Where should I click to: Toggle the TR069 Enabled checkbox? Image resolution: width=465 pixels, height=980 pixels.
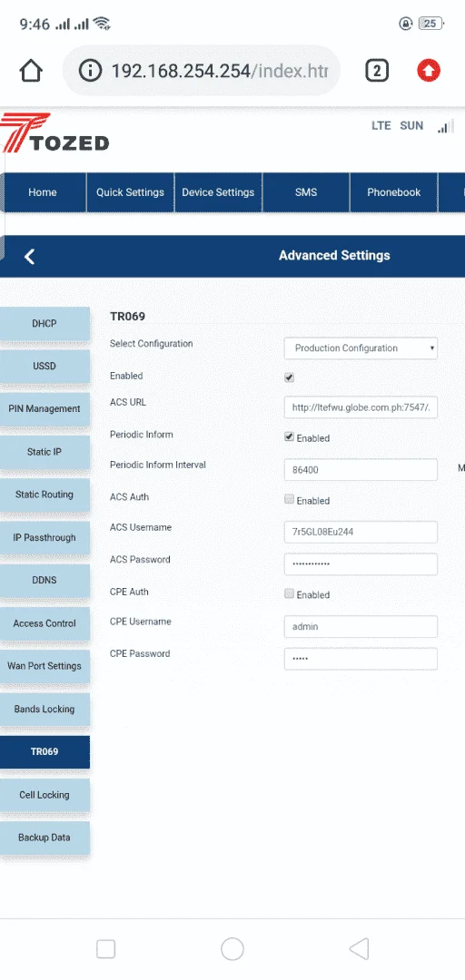point(289,377)
